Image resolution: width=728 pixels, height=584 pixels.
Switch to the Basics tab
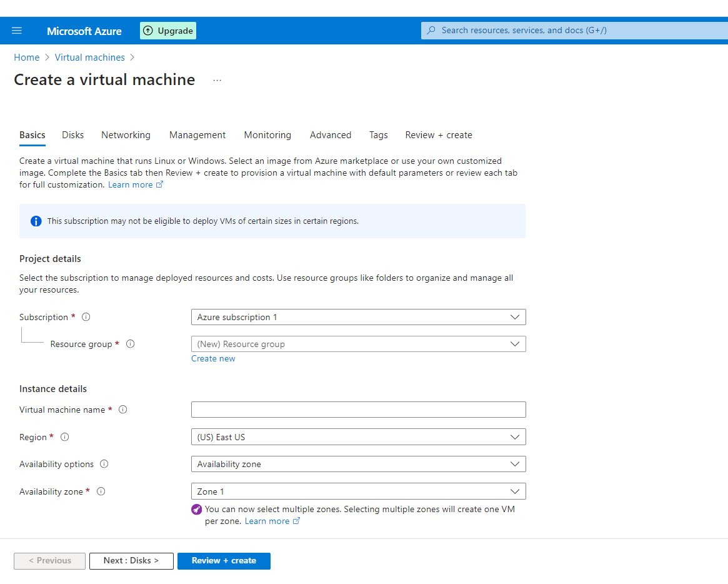(32, 135)
